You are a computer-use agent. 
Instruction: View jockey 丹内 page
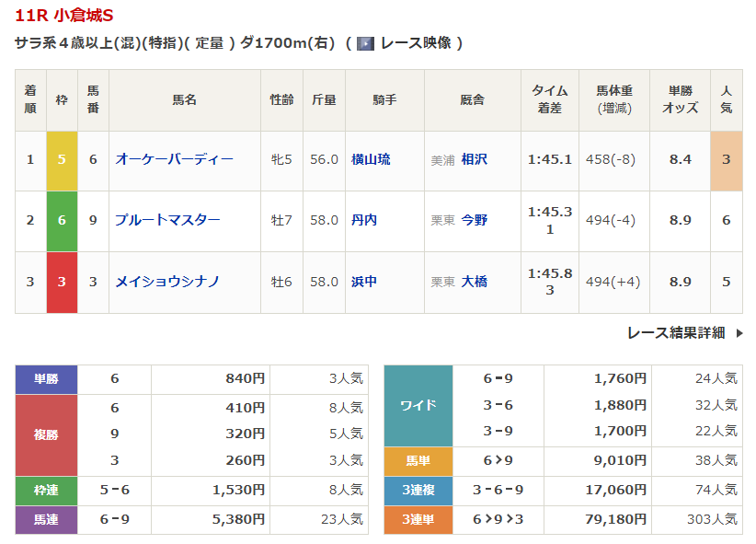[x=364, y=220]
